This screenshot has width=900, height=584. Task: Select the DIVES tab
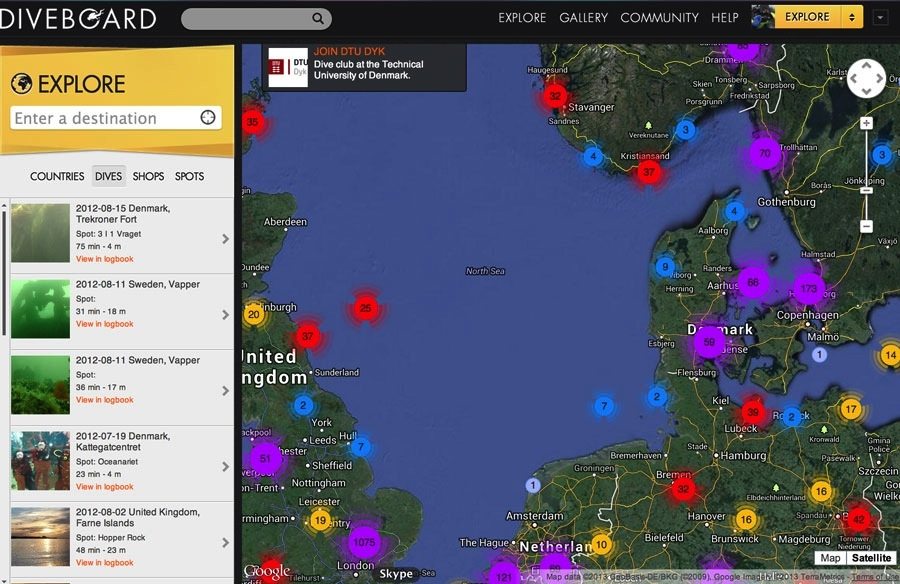click(x=108, y=176)
